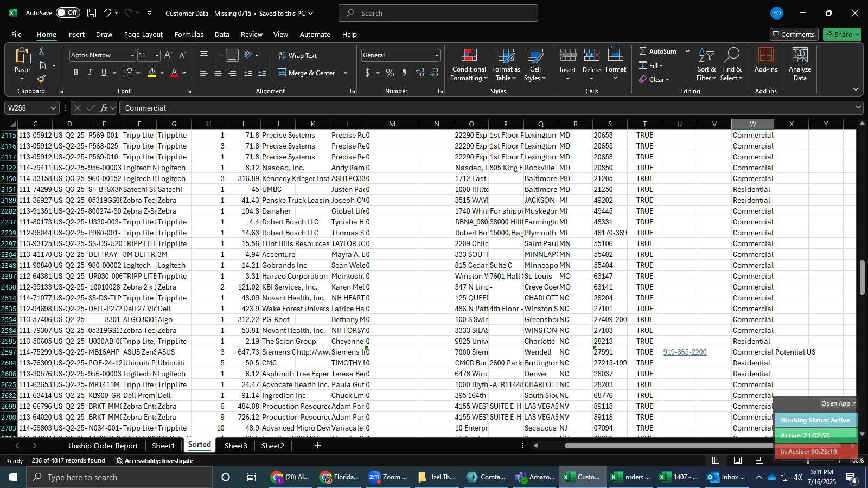The width and height of the screenshot is (868, 488).
Task: Switch to the Data ribbon tab
Action: [x=222, y=34]
